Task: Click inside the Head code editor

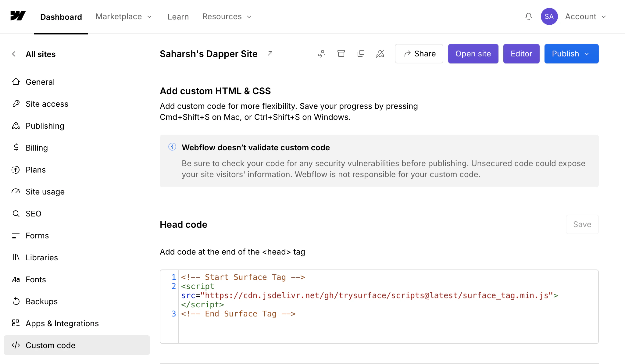Action: point(379,307)
